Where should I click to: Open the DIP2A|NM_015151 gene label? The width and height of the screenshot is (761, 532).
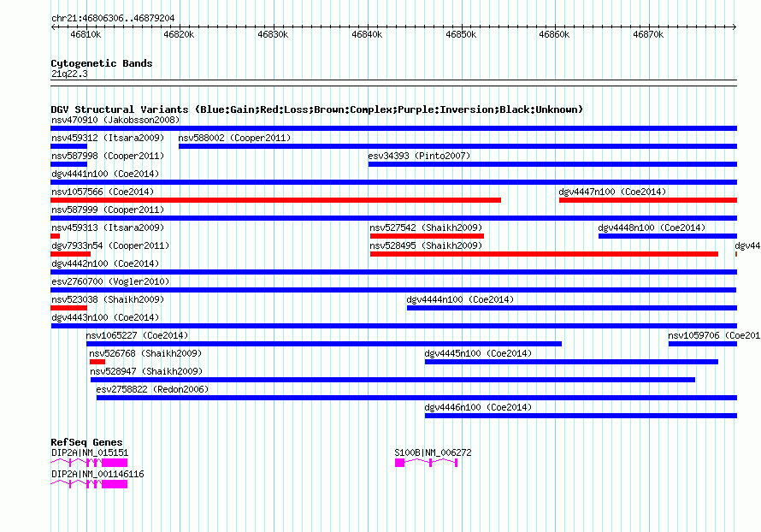coord(90,452)
